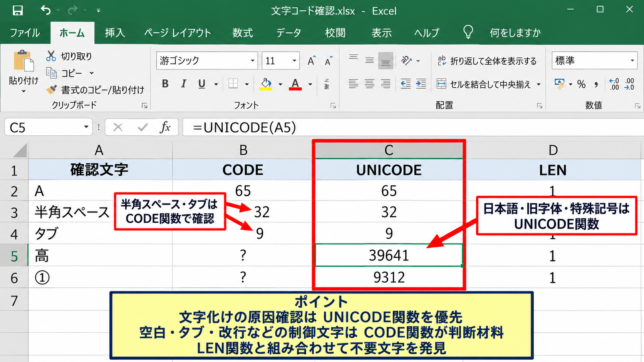644x362 pixels.
Task: Cut the selection using 切り取り
Action: 69,56
